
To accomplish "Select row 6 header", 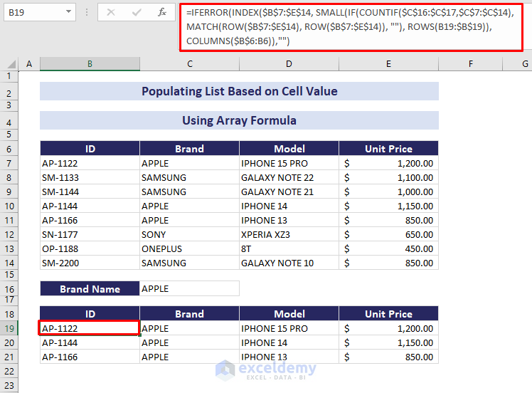I will 10,149.
